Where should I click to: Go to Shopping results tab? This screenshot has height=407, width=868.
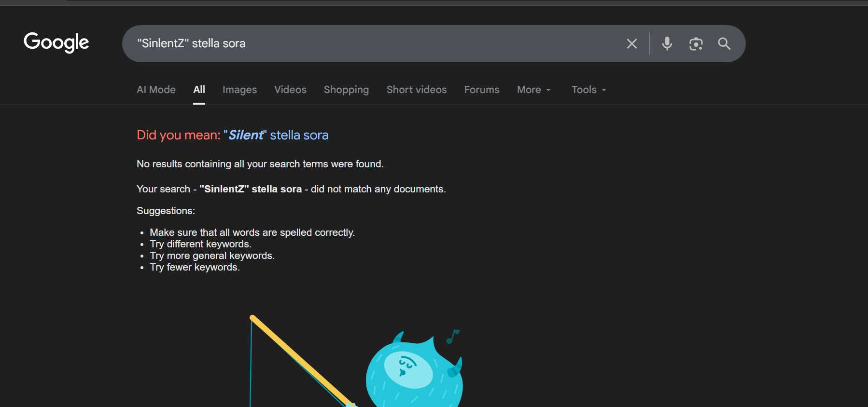click(x=346, y=90)
